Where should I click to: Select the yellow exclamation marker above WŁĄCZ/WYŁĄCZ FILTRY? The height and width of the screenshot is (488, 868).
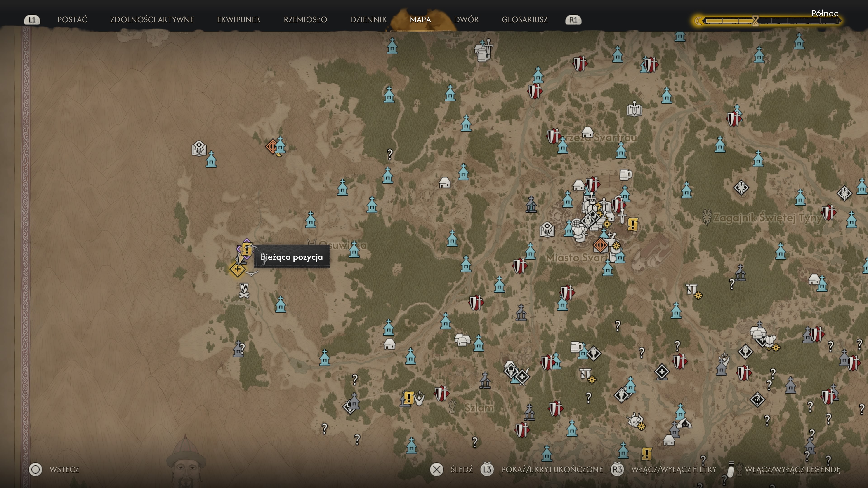647,454
